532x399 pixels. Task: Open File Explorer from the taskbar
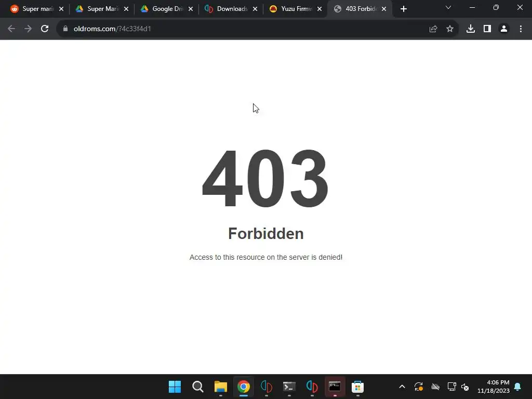(220, 387)
